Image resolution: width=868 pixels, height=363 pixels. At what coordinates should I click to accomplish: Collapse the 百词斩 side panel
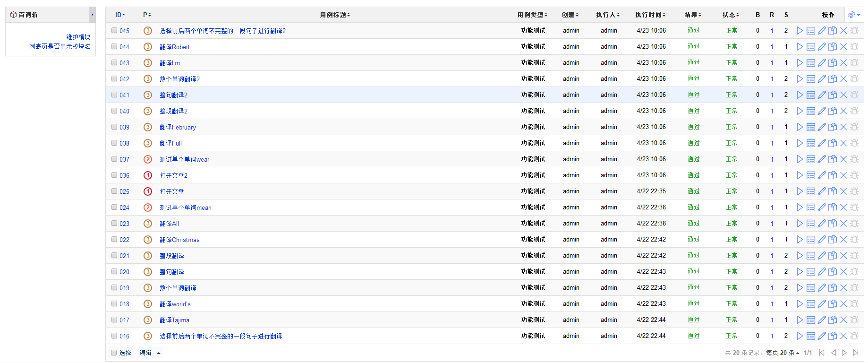[x=93, y=15]
